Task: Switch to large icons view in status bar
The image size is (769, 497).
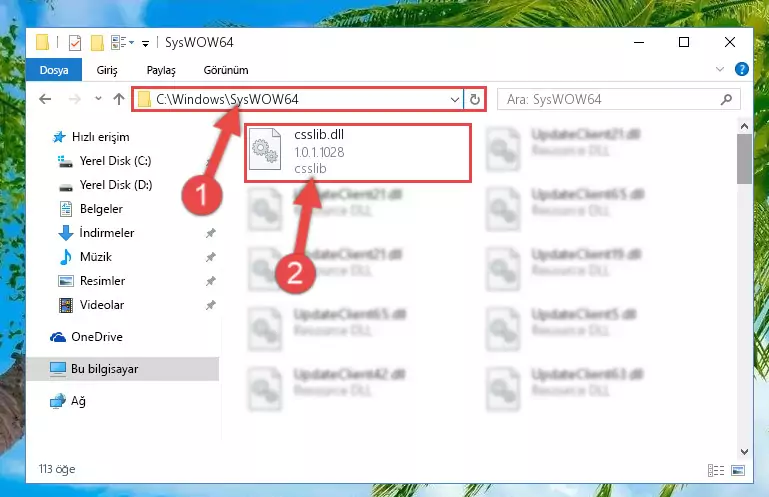Action: point(738,471)
